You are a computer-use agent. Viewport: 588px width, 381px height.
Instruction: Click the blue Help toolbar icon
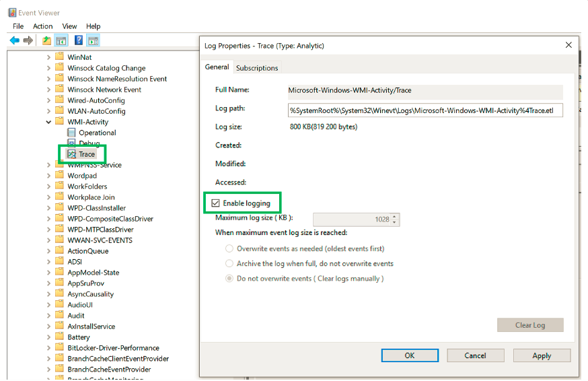click(79, 40)
